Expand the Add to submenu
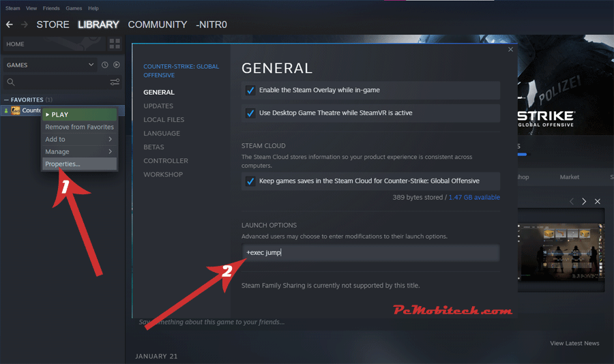Viewport: 614px width, 364px height. [x=79, y=139]
